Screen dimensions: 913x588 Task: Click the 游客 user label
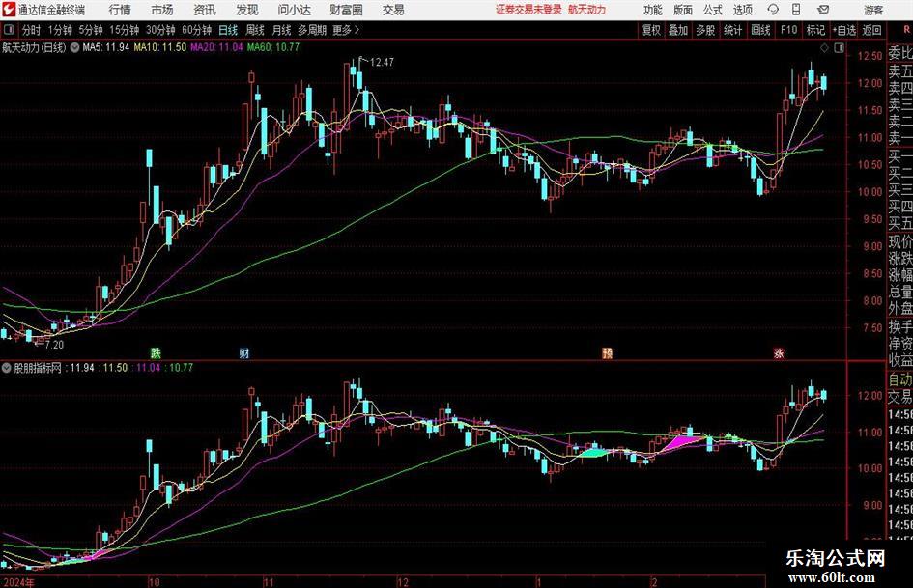coord(872,10)
